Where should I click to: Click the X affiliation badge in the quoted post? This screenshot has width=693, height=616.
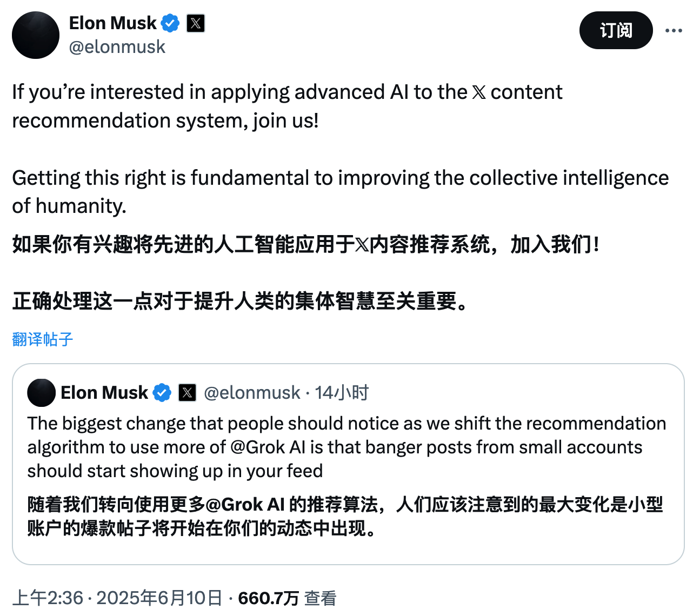tap(187, 393)
